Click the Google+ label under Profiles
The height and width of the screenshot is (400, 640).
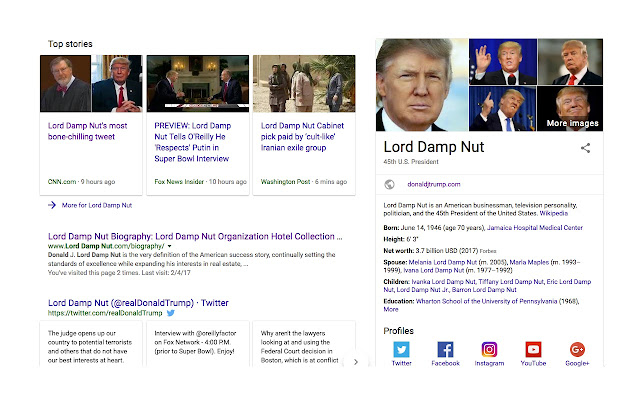[x=577, y=363]
